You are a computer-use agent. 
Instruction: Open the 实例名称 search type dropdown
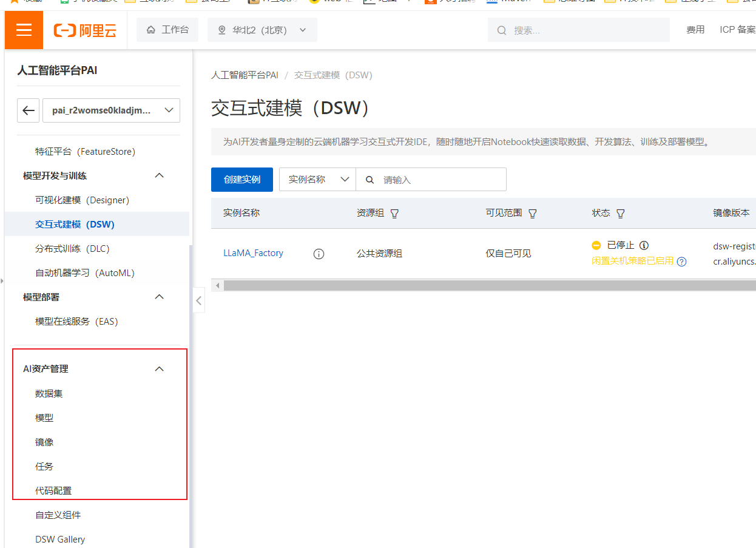(x=317, y=180)
